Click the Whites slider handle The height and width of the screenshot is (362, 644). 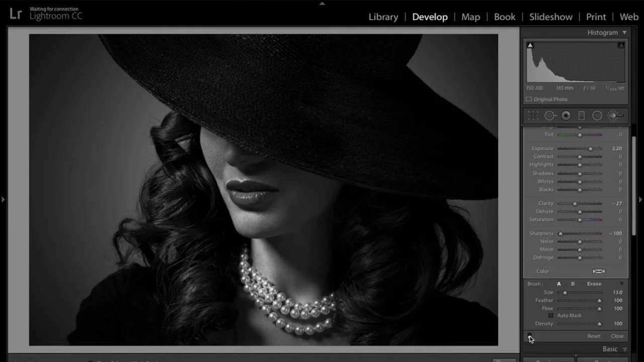tap(580, 182)
